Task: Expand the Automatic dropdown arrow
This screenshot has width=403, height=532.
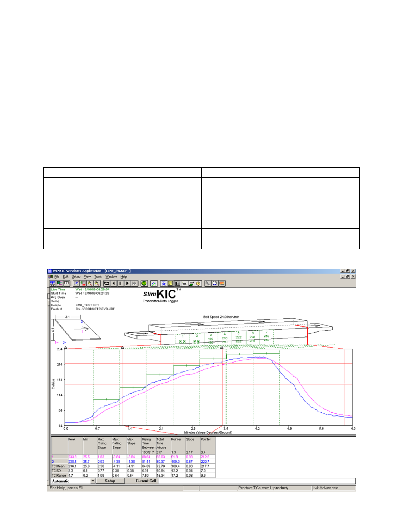Action: click(x=93, y=481)
